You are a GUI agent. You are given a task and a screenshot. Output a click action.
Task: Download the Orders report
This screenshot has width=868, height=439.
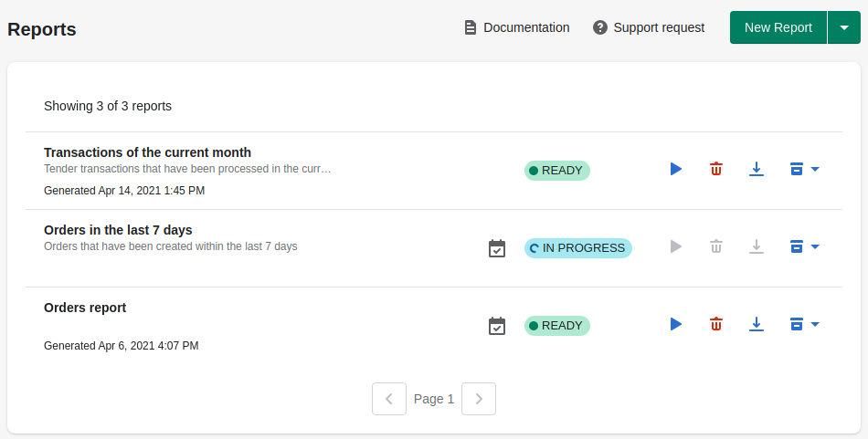(757, 324)
